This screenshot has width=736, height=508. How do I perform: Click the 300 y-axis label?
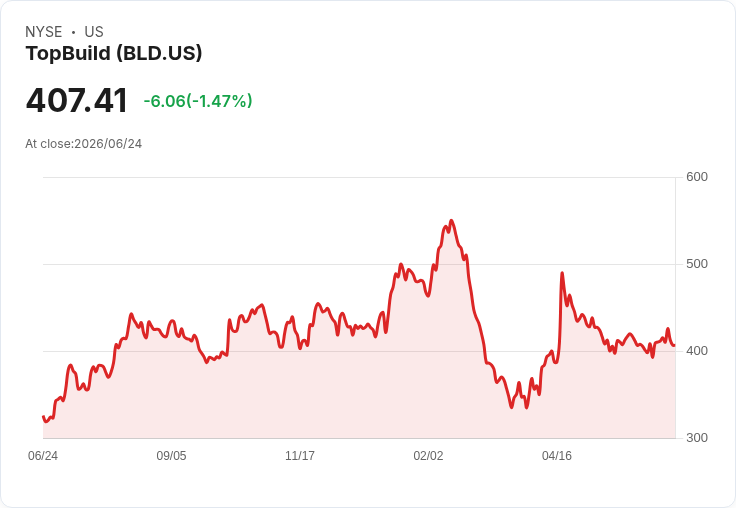click(x=697, y=438)
